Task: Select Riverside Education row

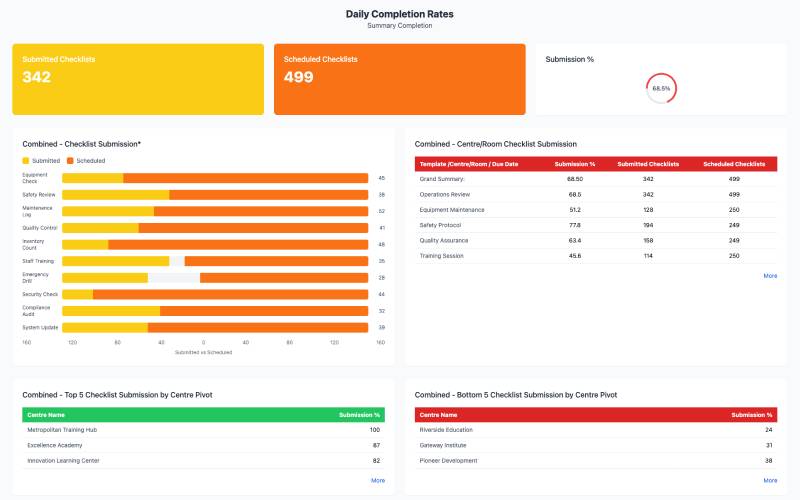Action: point(595,430)
